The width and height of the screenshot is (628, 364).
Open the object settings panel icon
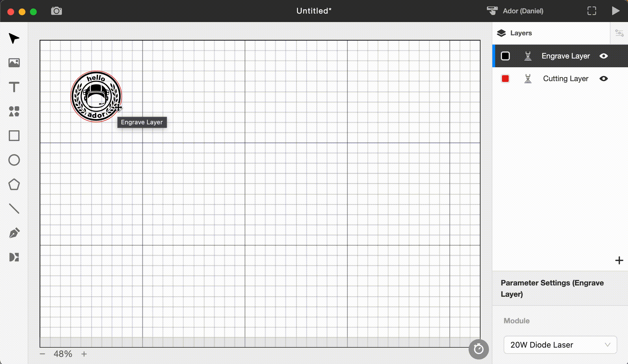(x=619, y=33)
